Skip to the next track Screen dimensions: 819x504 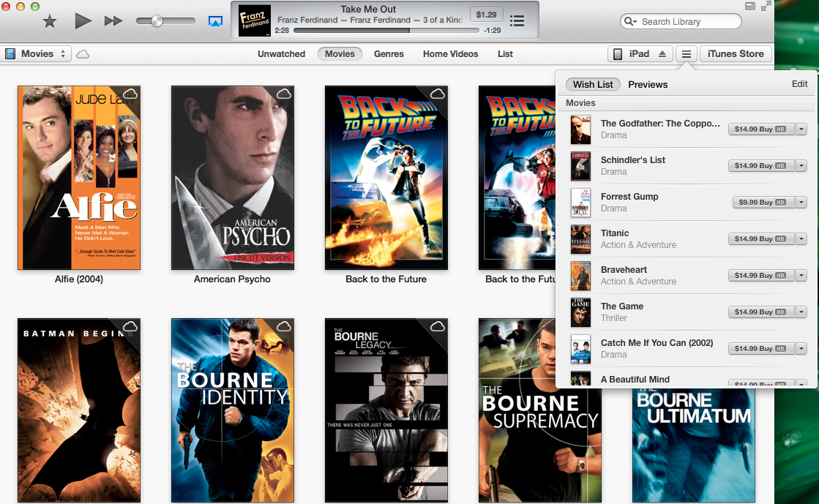[113, 21]
